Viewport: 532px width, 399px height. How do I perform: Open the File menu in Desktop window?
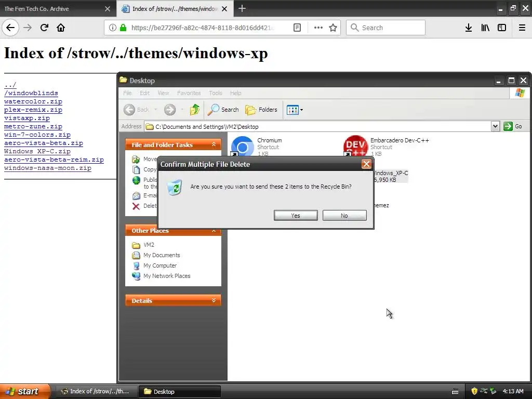(128, 93)
